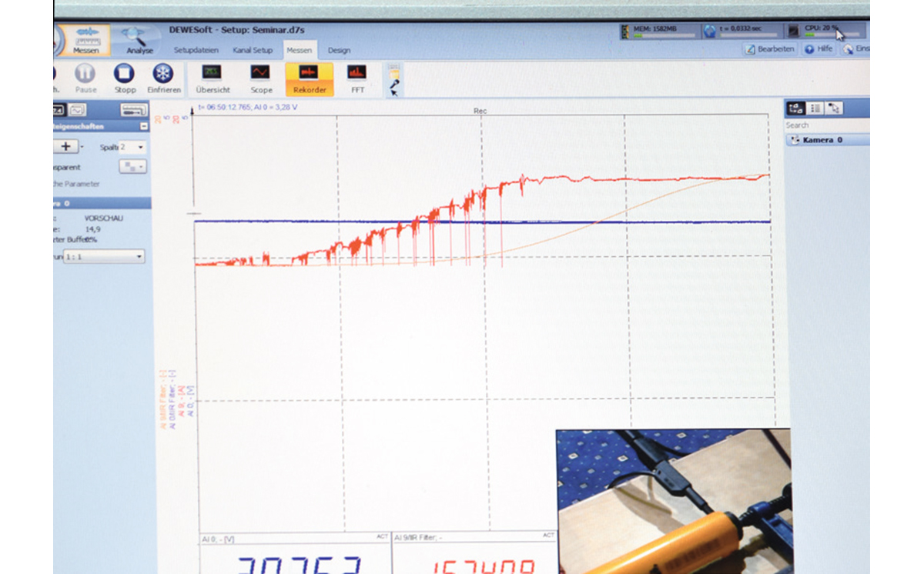Click the Search field in channel panel

pyautogui.click(x=827, y=125)
